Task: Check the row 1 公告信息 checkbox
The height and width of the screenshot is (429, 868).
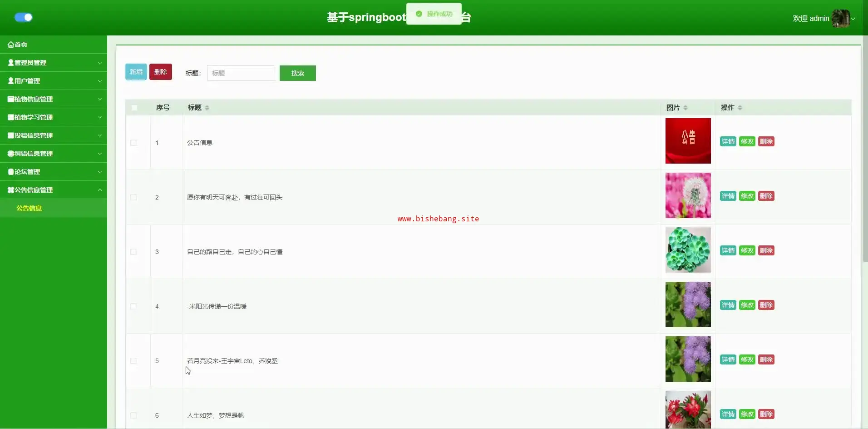Action: [133, 143]
